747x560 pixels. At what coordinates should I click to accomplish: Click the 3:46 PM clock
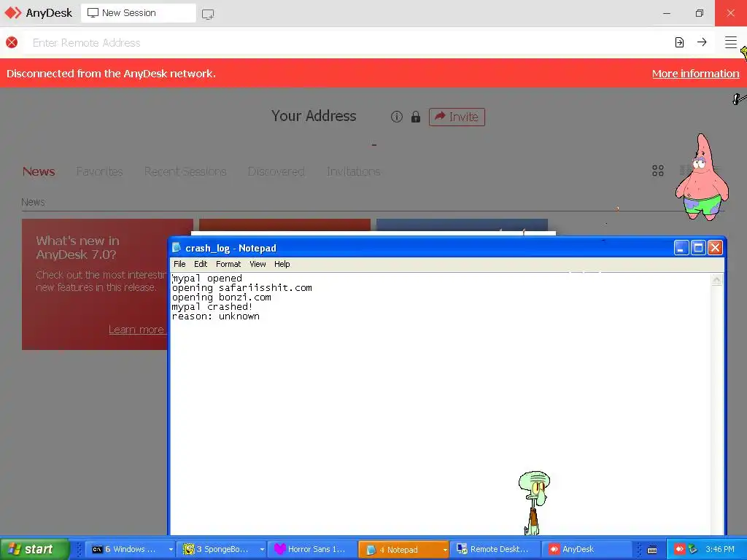click(720, 549)
